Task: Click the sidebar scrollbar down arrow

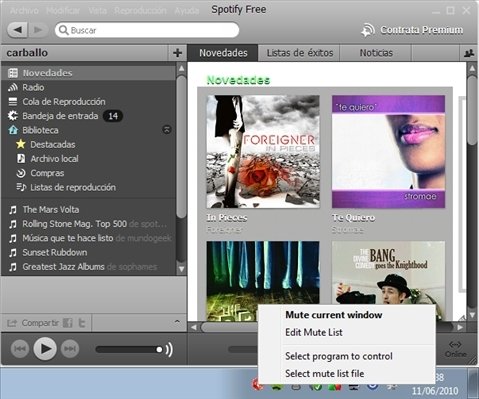Action: click(181, 269)
